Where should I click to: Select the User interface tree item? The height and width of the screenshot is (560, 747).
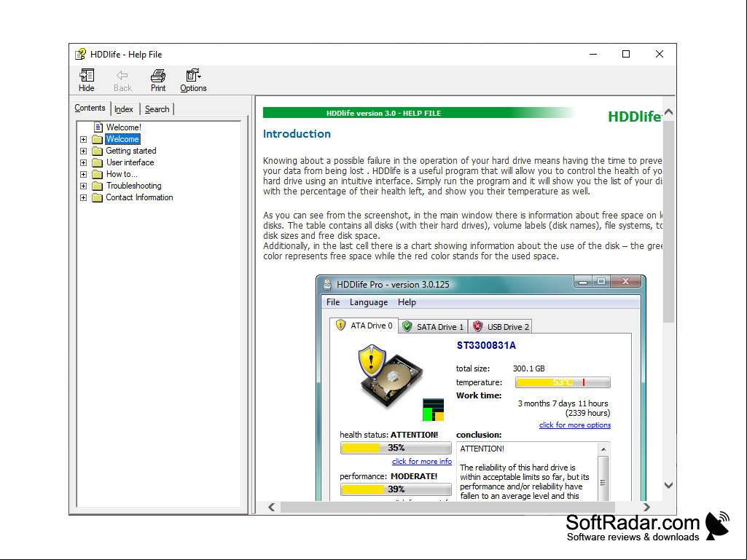pos(130,162)
